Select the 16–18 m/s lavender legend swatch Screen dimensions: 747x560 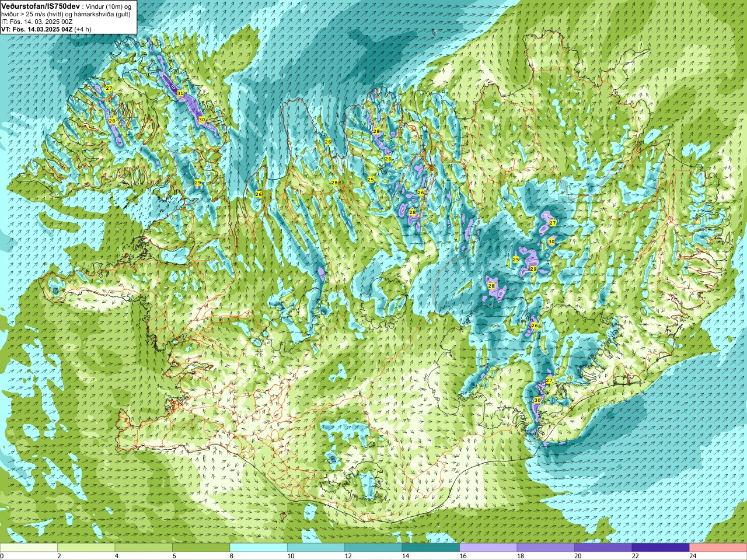488,548
